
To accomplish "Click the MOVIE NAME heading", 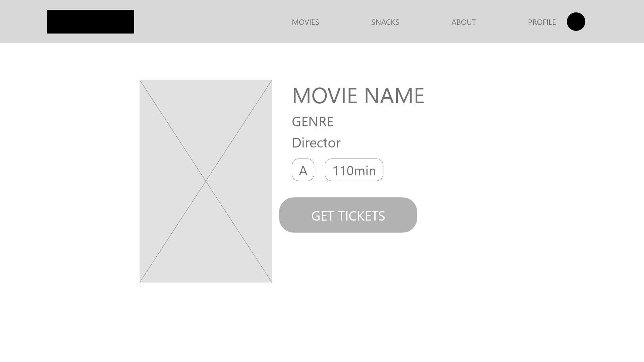I will pos(358,96).
